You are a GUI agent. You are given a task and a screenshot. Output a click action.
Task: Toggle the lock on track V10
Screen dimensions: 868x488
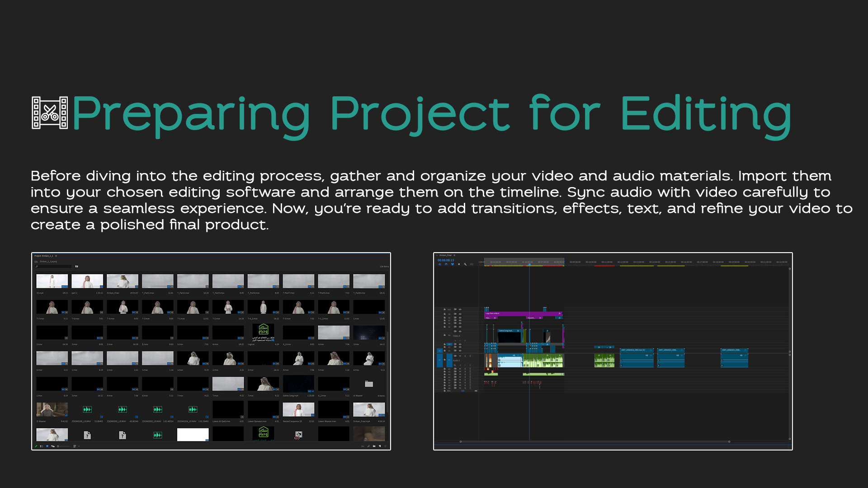[x=444, y=310]
